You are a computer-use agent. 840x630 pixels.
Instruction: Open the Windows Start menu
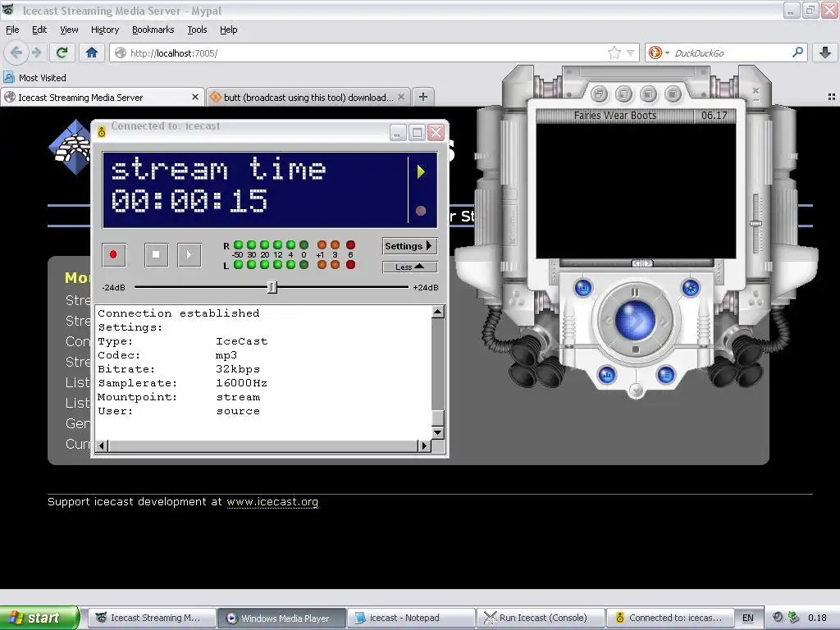pos(39,618)
